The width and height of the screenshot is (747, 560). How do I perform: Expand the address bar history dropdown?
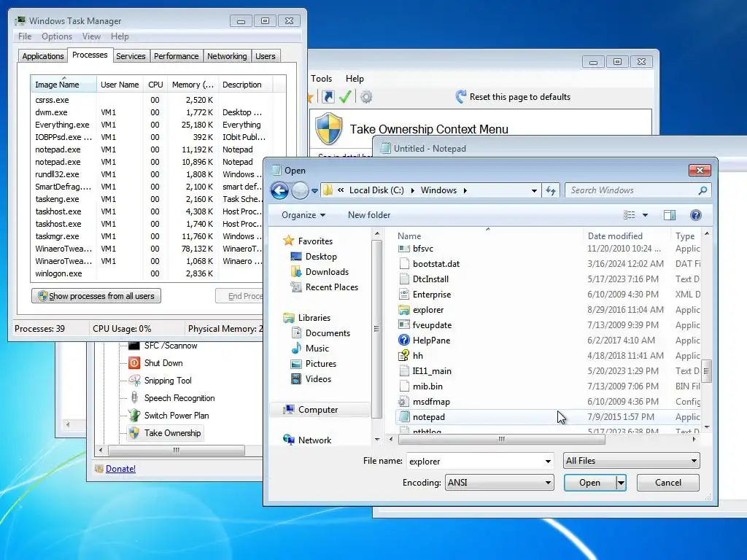tap(534, 190)
